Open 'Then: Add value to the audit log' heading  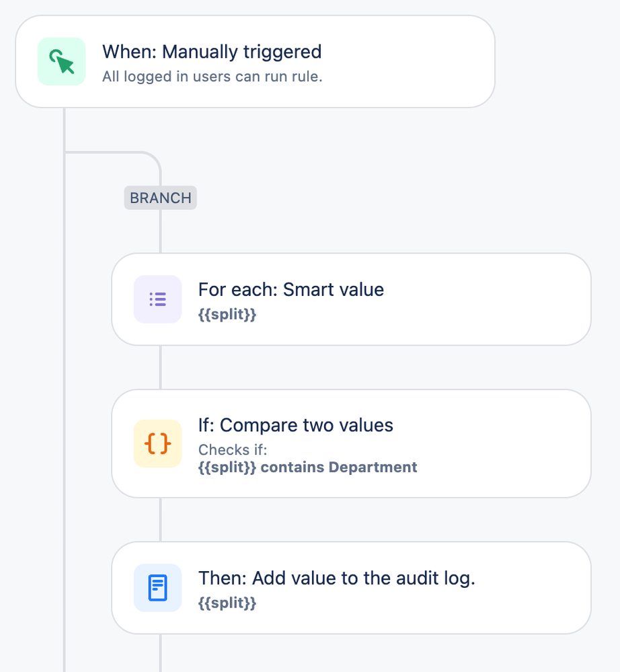(x=337, y=578)
